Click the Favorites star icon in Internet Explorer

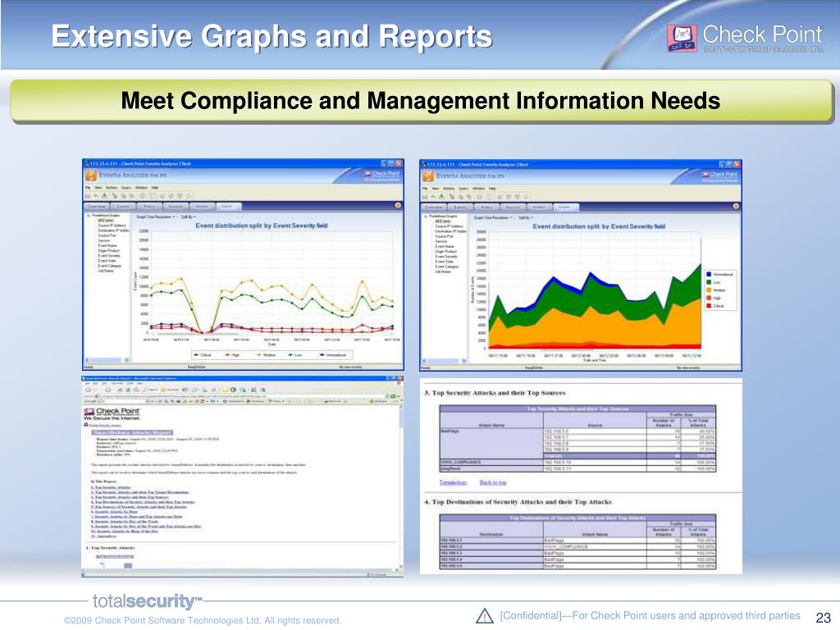pyautogui.click(x=164, y=390)
